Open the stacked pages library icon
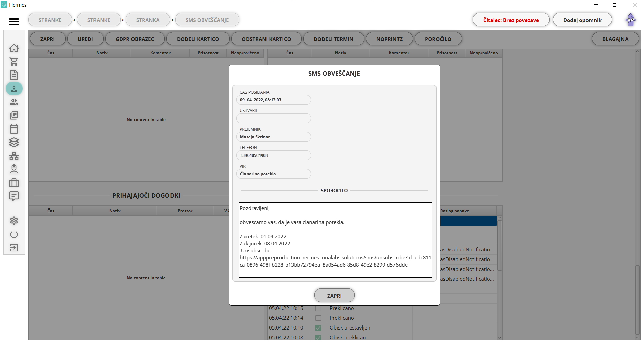The image size is (644, 346). [14, 115]
